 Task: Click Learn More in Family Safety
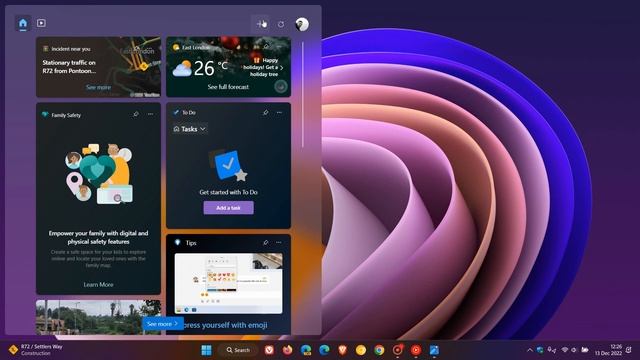coord(98,284)
